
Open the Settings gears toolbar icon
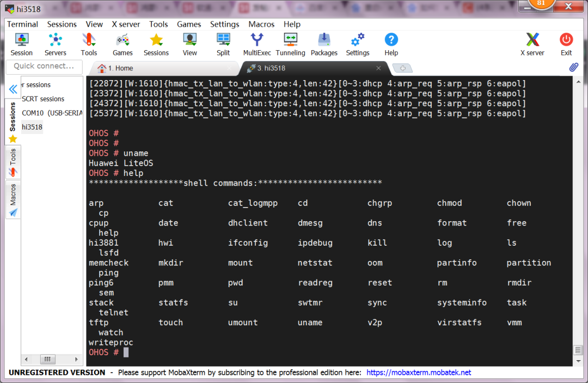pyautogui.click(x=357, y=44)
